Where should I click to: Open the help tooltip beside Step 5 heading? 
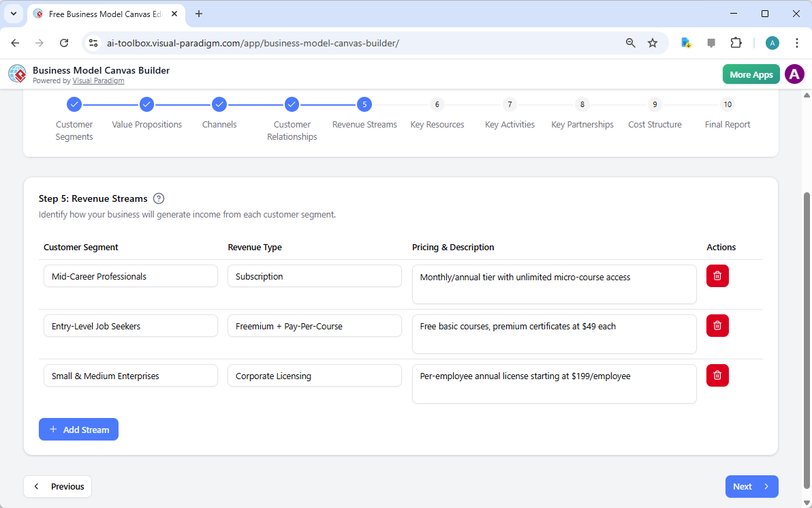point(158,198)
